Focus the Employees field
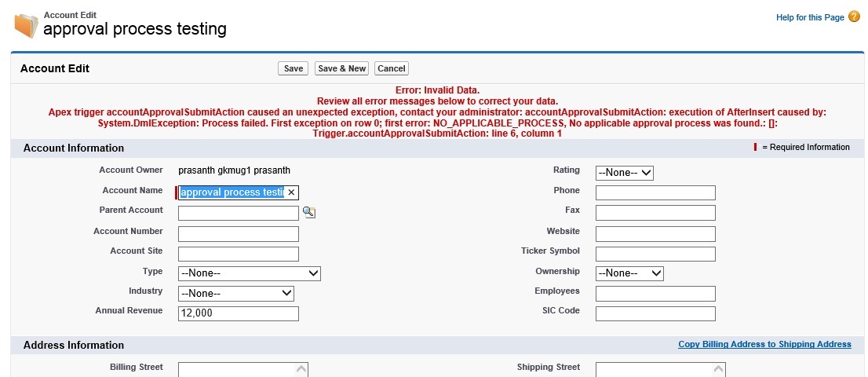This screenshot has height=377, width=868. (655, 294)
